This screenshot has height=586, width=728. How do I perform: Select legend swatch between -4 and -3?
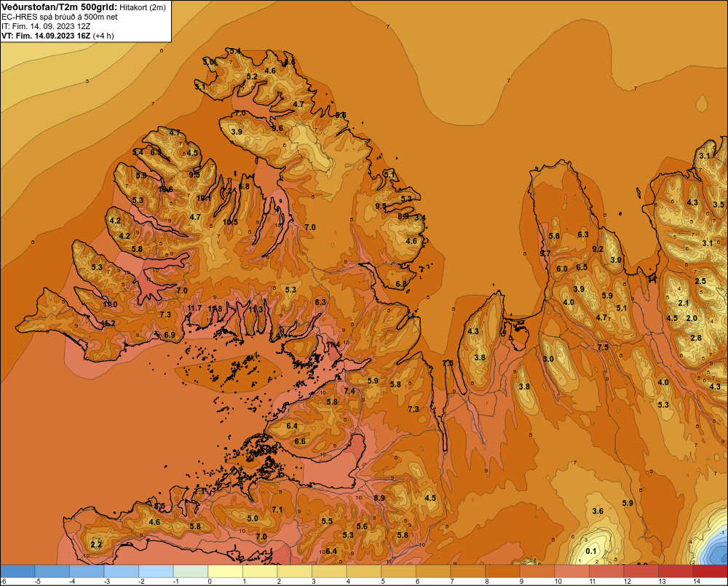tap(87, 571)
